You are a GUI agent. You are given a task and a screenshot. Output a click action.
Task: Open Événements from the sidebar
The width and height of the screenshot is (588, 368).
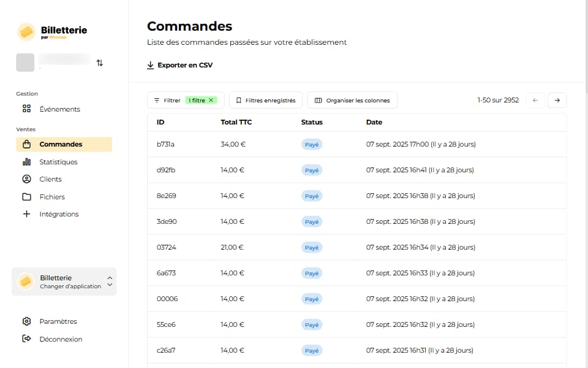[59, 109]
